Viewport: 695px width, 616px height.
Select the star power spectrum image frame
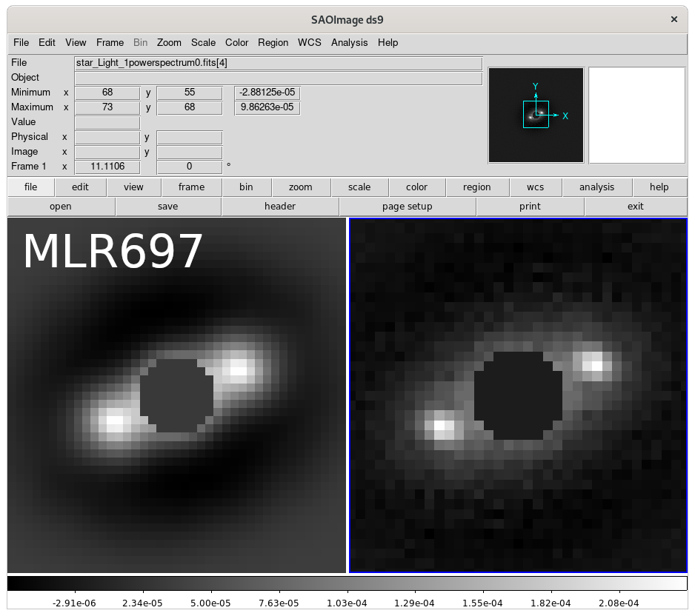519,395
